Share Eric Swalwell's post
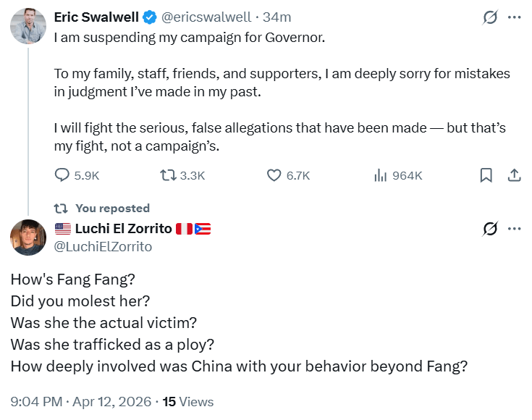The image size is (532, 420). 514,175
